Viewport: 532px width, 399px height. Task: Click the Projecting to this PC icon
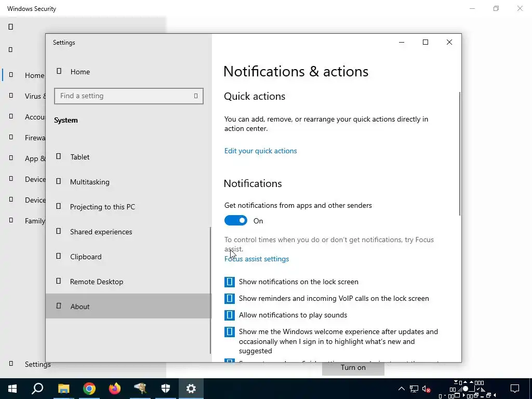[x=58, y=206]
